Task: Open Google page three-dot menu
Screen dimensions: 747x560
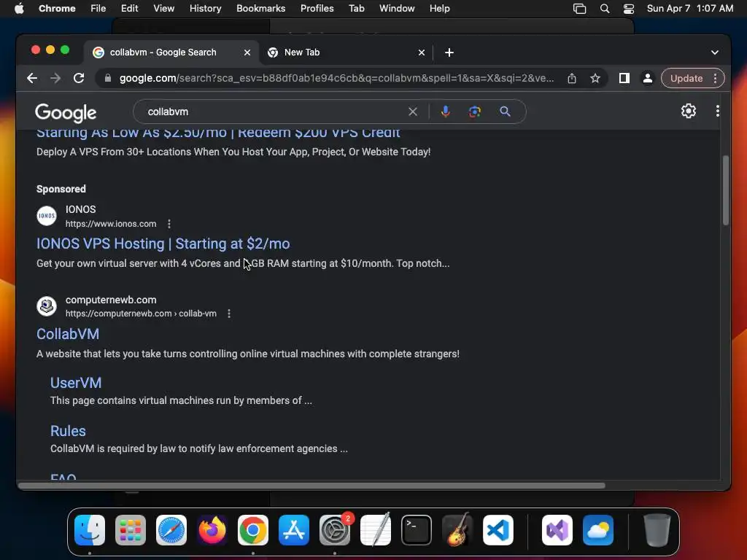Action: pyautogui.click(x=718, y=111)
